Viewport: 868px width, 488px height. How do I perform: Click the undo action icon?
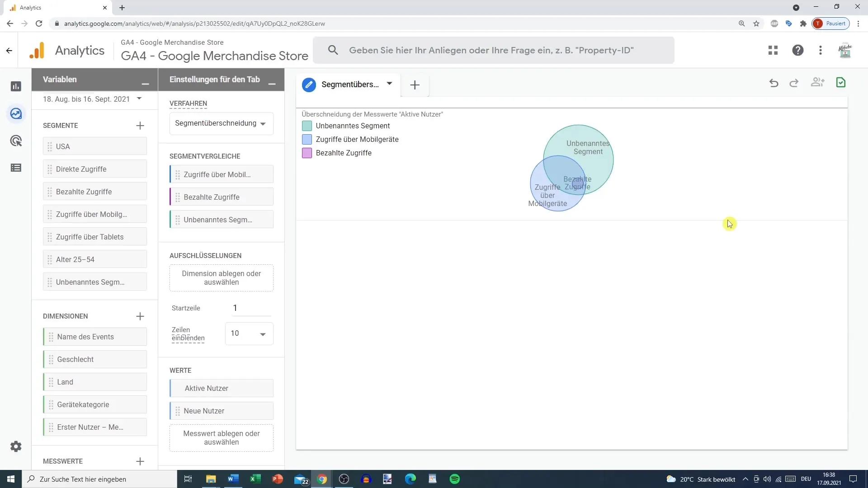pyautogui.click(x=774, y=83)
